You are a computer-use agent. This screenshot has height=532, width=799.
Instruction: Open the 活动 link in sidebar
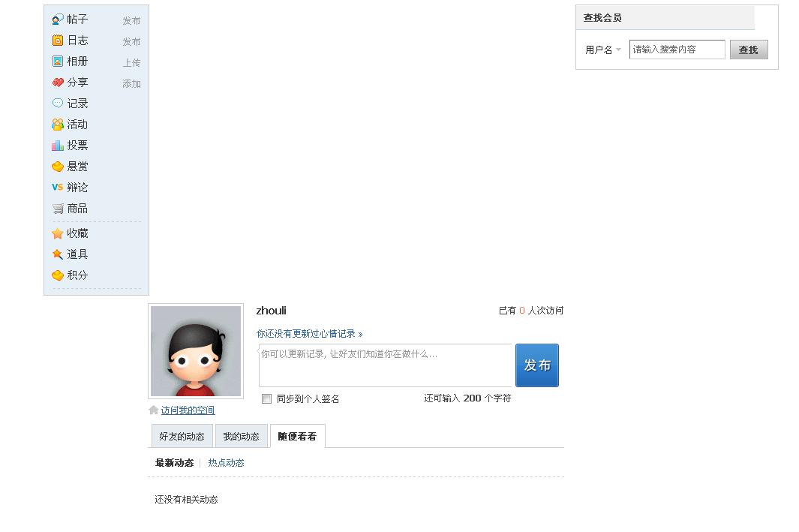click(77, 125)
